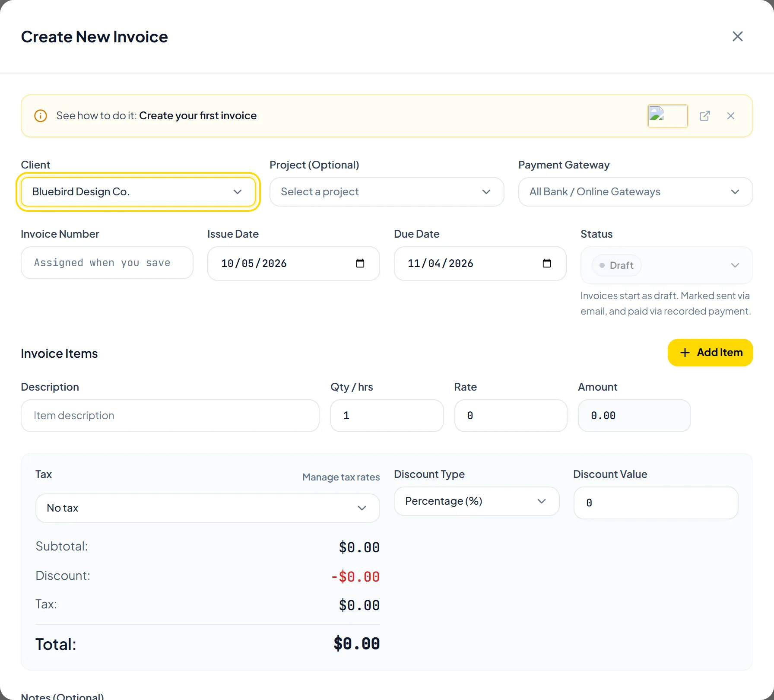774x700 pixels.
Task: Click the red Discount value -$0.00
Action: (x=355, y=577)
